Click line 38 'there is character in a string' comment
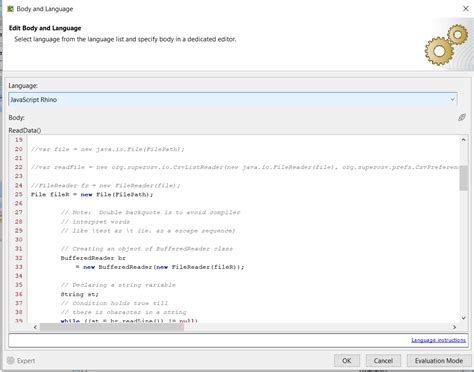This screenshot has height=372, width=474. coord(123,312)
